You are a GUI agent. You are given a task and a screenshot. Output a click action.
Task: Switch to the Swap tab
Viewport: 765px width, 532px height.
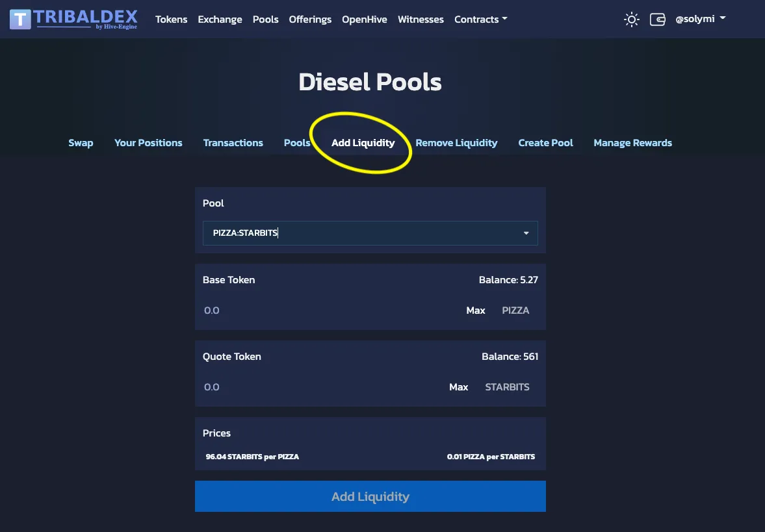(x=81, y=143)
